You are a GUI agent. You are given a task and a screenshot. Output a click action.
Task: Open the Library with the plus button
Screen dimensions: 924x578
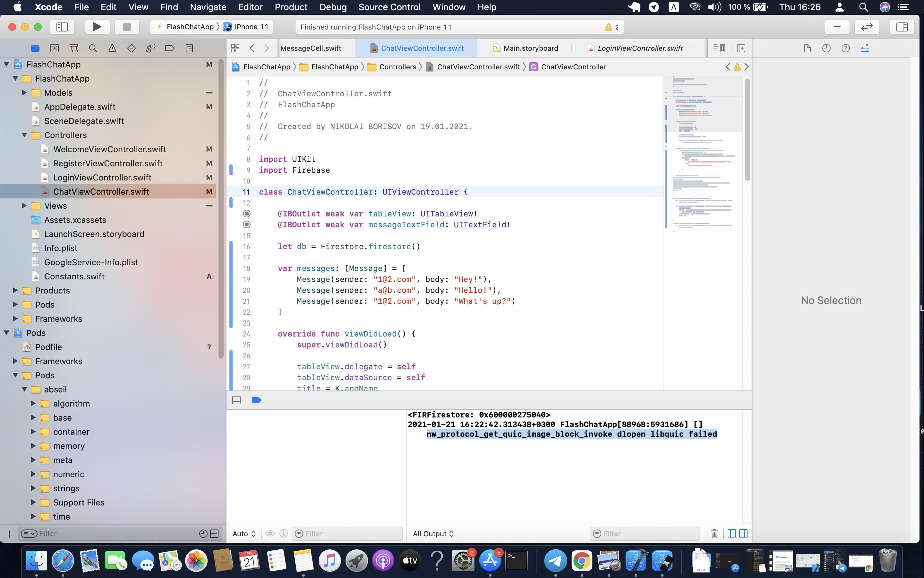pos(837,27)
